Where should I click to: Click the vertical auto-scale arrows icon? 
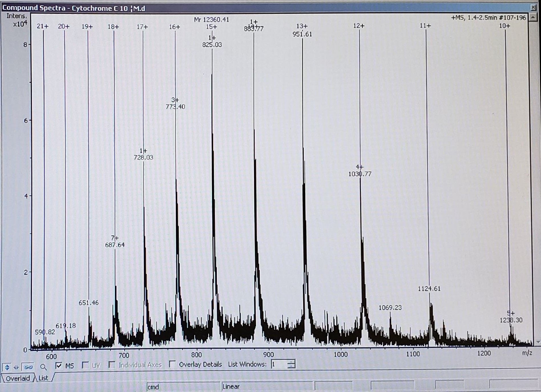7,367
